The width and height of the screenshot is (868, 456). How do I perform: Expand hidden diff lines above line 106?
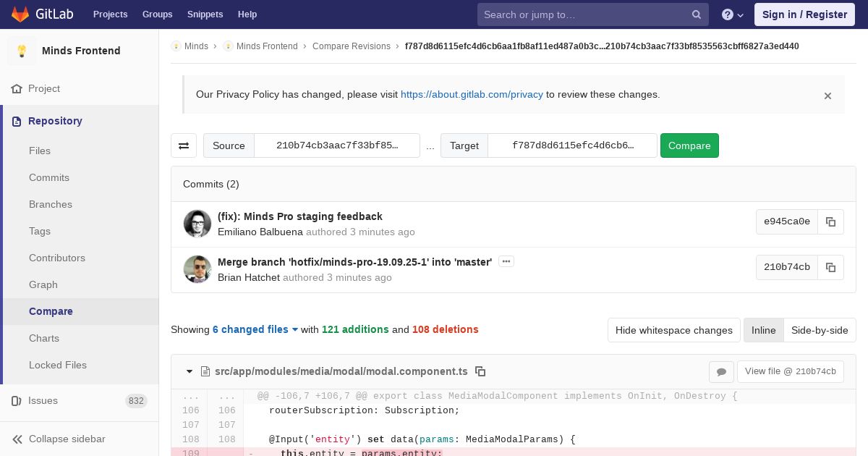(x=208, y=397)
